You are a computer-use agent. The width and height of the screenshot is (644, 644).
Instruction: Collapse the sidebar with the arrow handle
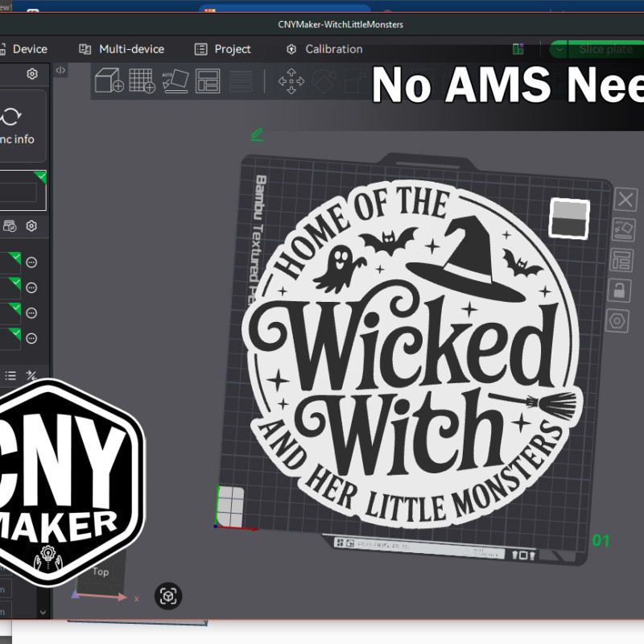pyautogui.click(x=60, y=71)
